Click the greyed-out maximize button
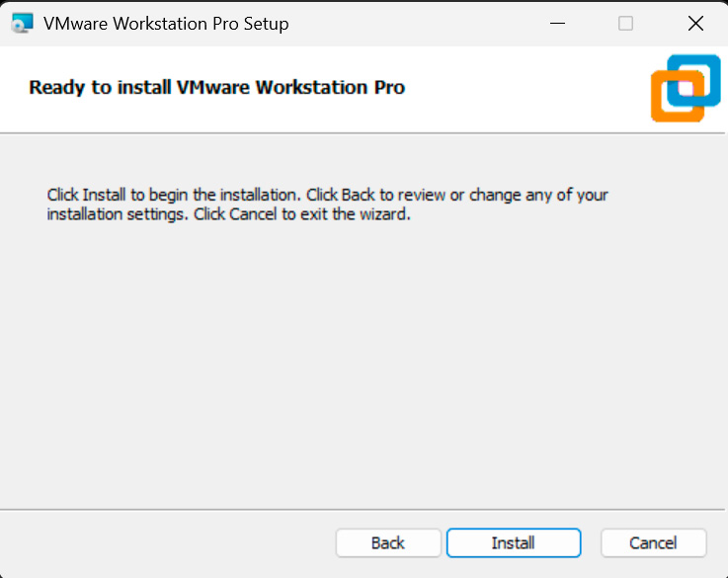Screen dimensions: 728x578 coord(625,24)
